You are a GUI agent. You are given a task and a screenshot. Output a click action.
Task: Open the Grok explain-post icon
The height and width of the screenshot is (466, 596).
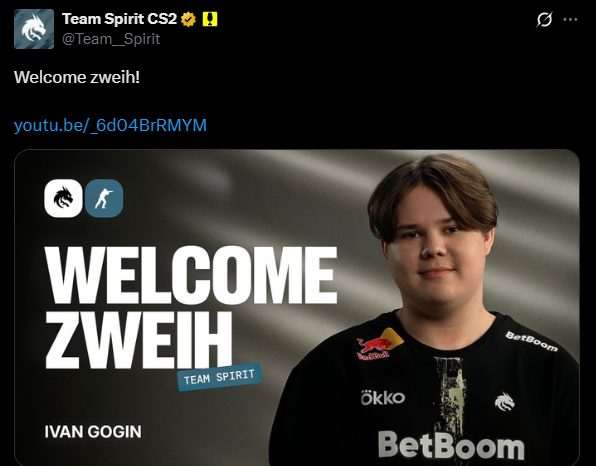click(544, 19)
